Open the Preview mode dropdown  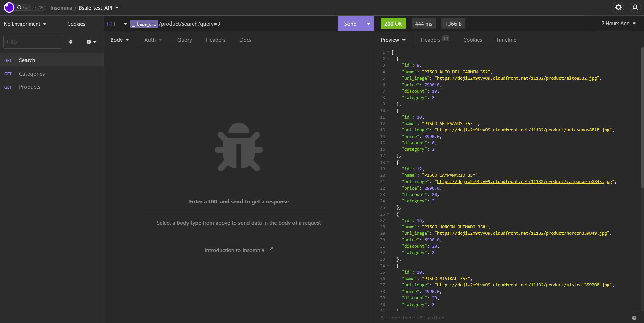[x=392, y=39]
